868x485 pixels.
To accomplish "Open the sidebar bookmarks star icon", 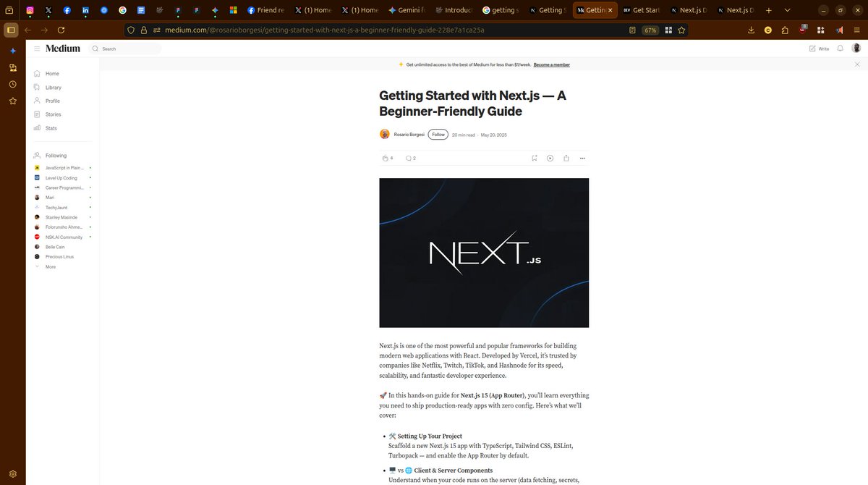I will click(12, 101).
